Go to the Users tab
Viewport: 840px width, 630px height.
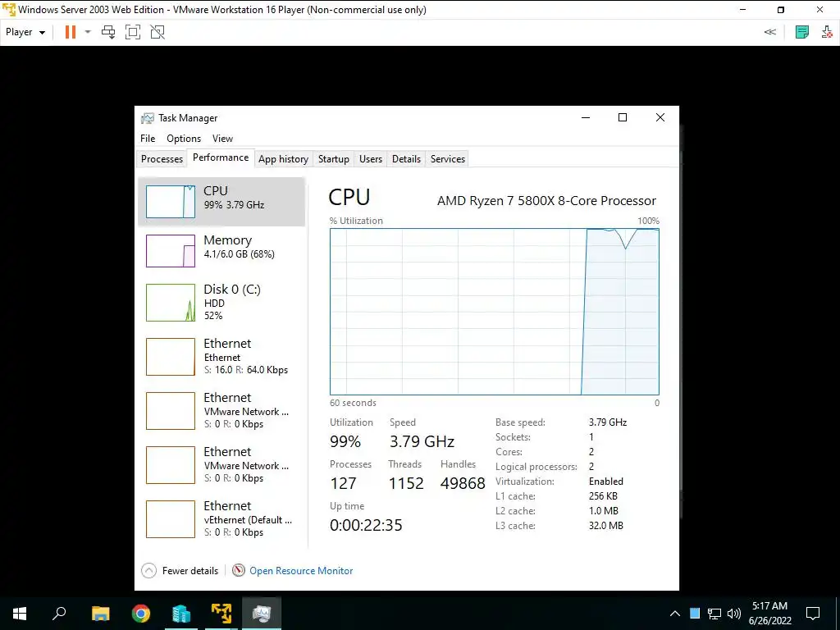[x=371, y=159]
